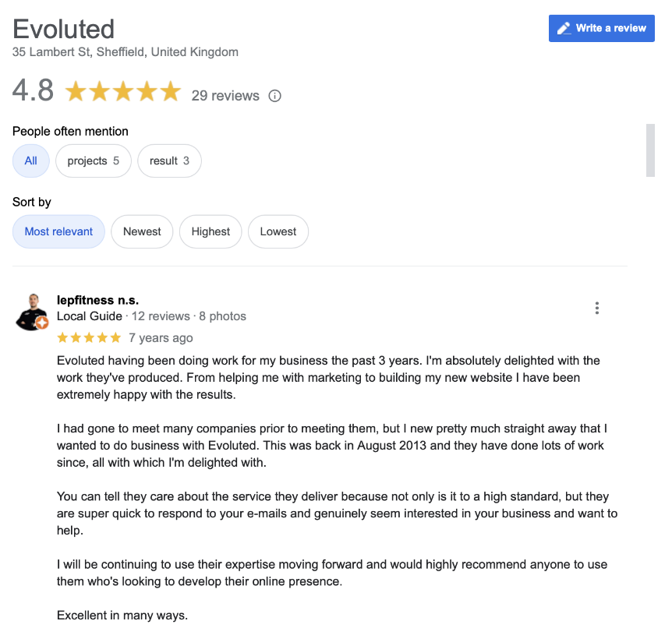
Task: Open the lepfitness n.s. reviewer profile name
Action: [98, 300]
